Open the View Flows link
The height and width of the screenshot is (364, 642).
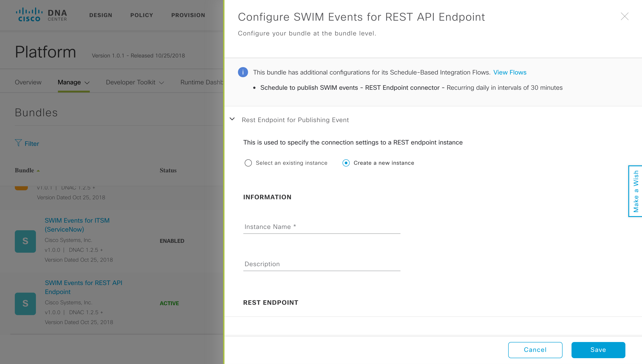(x=510, y=72)
